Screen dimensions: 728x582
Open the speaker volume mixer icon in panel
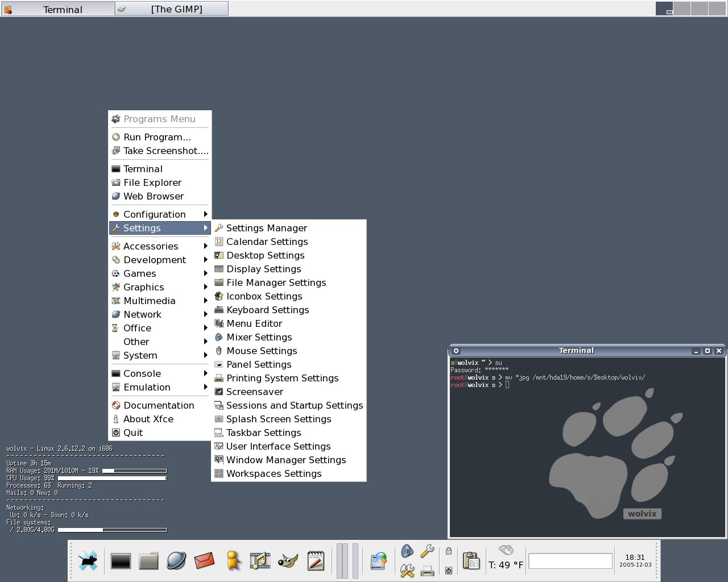click(407, 551)
